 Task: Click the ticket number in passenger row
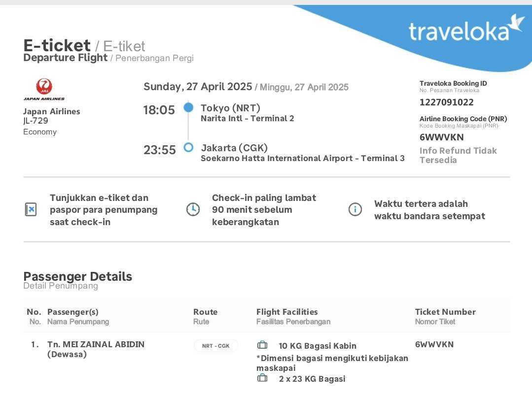coord(434,344)
